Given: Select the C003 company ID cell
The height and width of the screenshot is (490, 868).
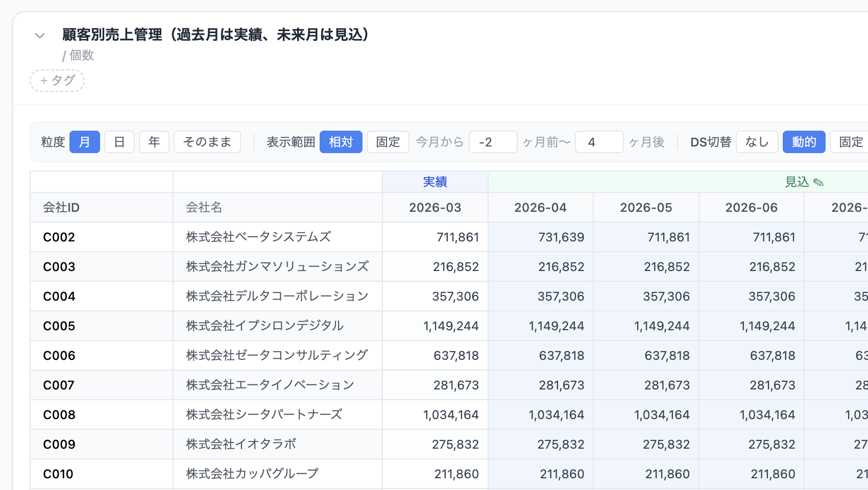Looking at the screenshot, I should coord(102,266).
